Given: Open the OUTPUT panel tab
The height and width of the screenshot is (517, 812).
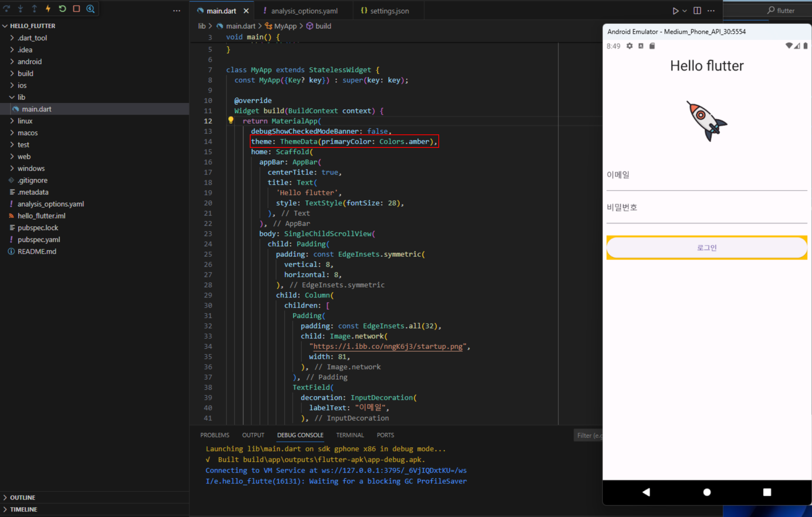Looking at the screenshot, I should 253,435.
